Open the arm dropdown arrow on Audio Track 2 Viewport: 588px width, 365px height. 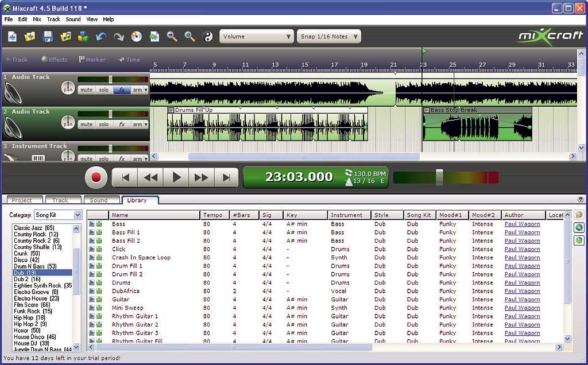[x=146, y=125]
